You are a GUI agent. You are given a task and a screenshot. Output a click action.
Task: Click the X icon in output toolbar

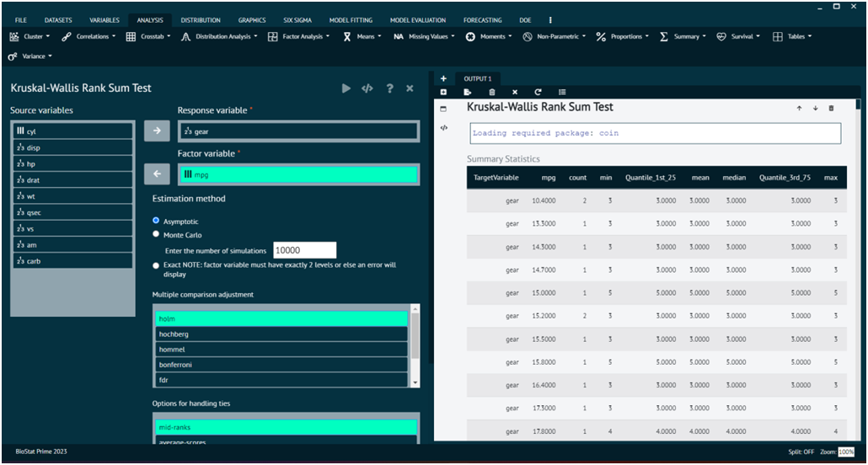pos(515,93)
